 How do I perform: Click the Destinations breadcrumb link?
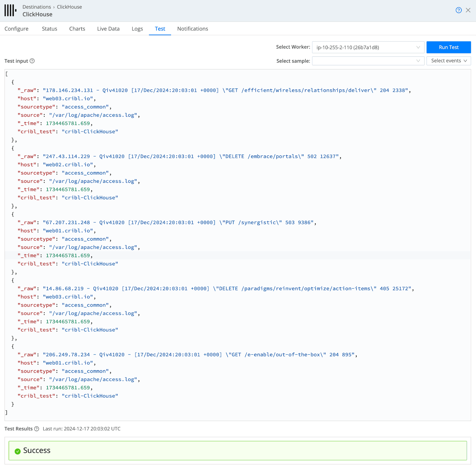point(37,7)
